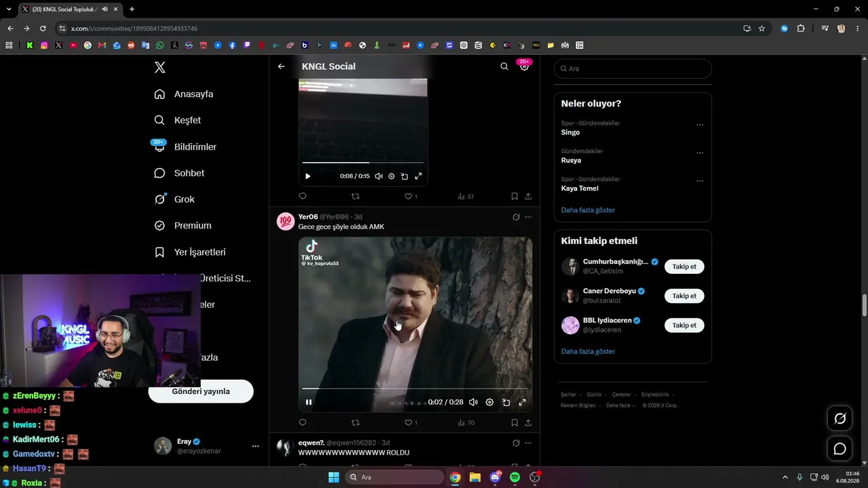Follow Caner Dereboyu
Image resolution: width=868 pixels, height=488 pixels.
click(684, 296)
